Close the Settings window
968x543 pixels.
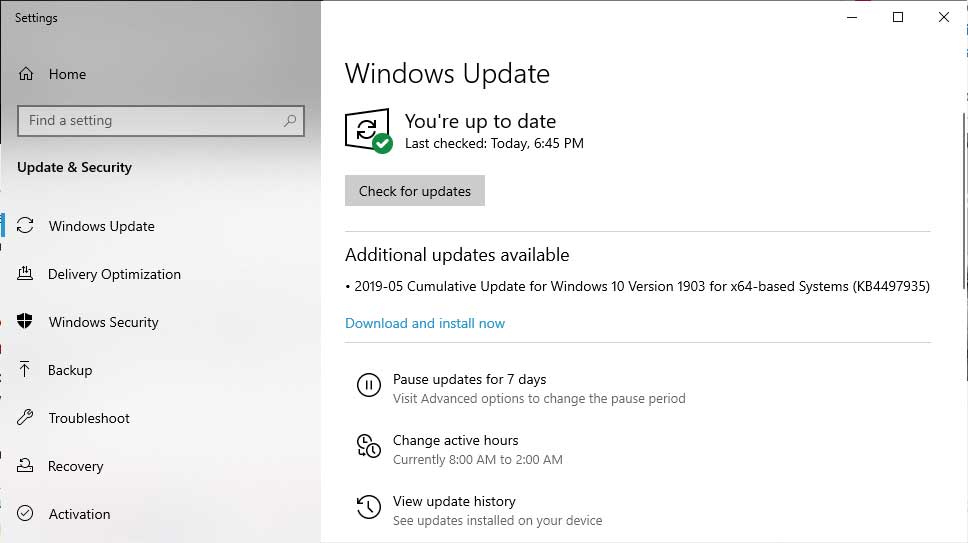[x=944, y=17]
